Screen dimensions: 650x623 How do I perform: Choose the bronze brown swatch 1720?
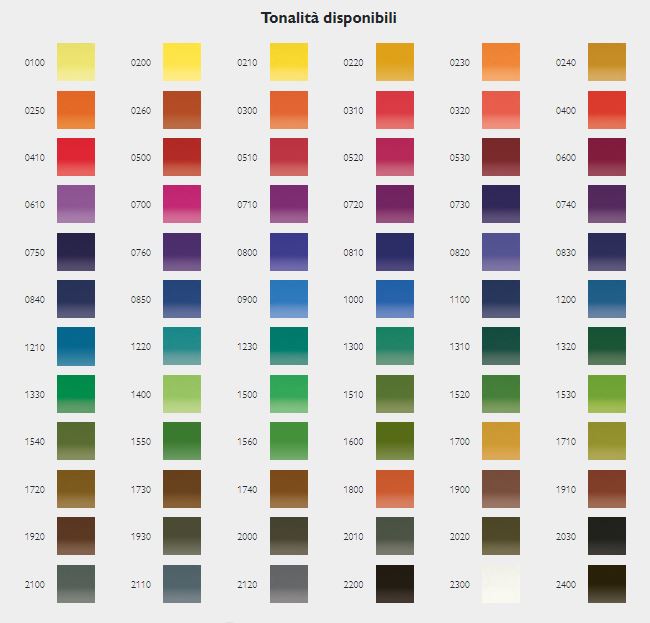tap(76, 489)
